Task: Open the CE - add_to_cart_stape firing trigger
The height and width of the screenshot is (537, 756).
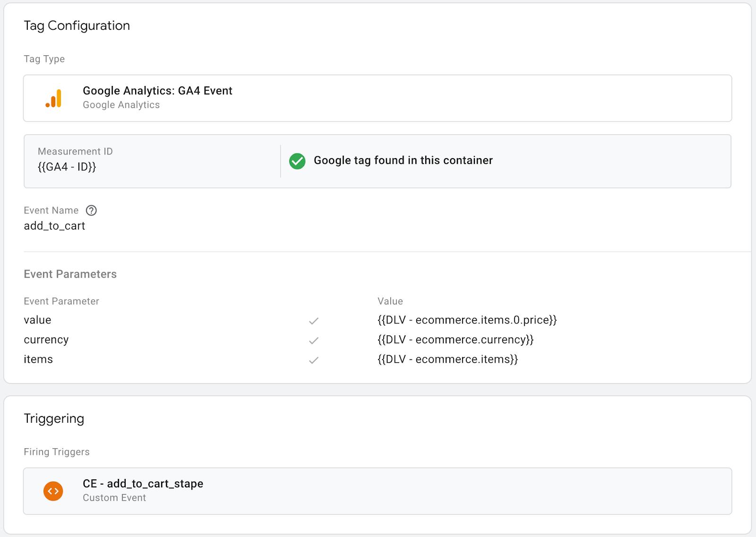Action: [378, 491]
